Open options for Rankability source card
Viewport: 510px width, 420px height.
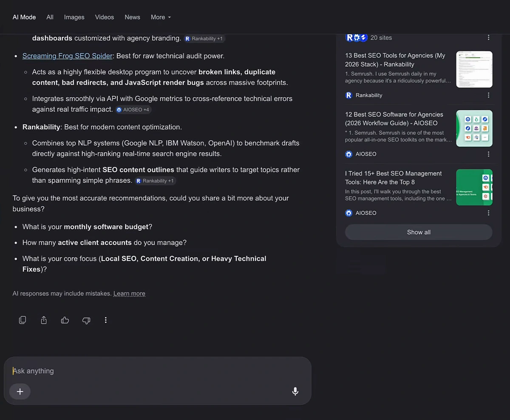pyautogui.click(x=488, y=95)
